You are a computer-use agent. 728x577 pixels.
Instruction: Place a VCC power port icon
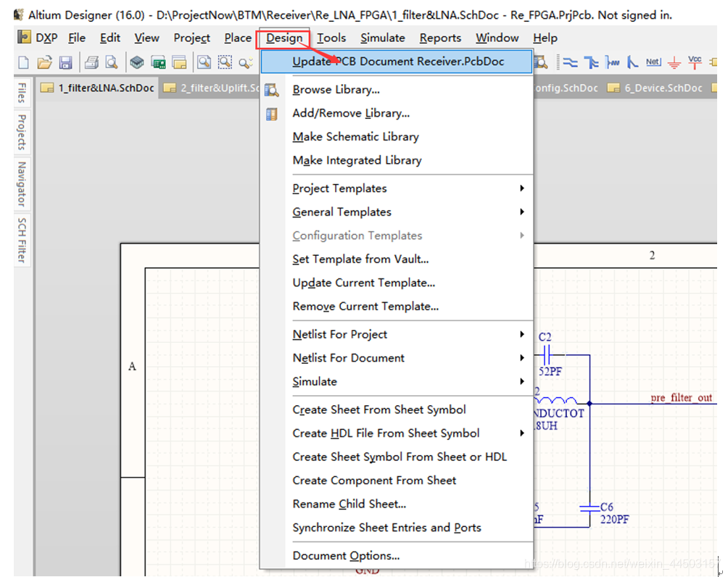coord(695,62)
